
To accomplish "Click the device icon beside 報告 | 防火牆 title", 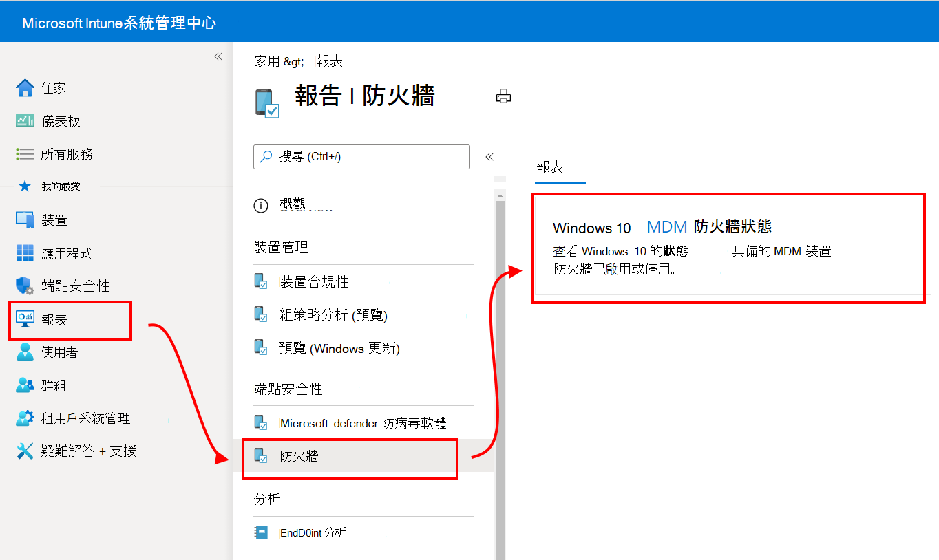I will (267, 103).
